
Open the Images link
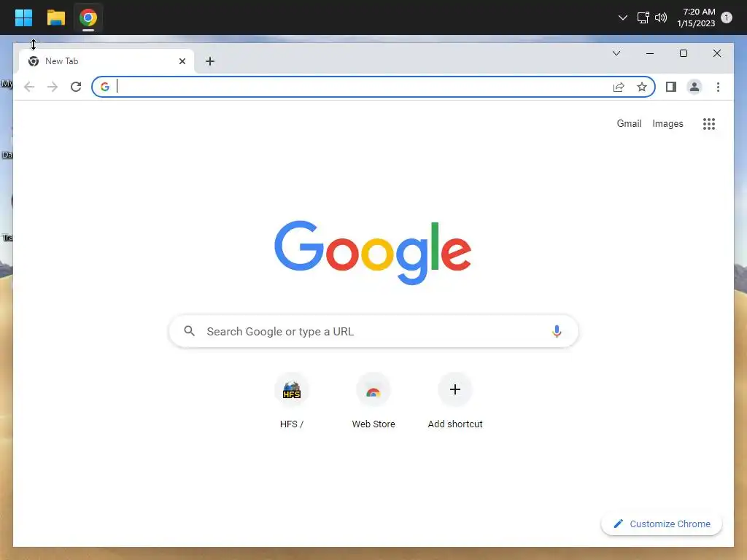click(x=667, y=124)
